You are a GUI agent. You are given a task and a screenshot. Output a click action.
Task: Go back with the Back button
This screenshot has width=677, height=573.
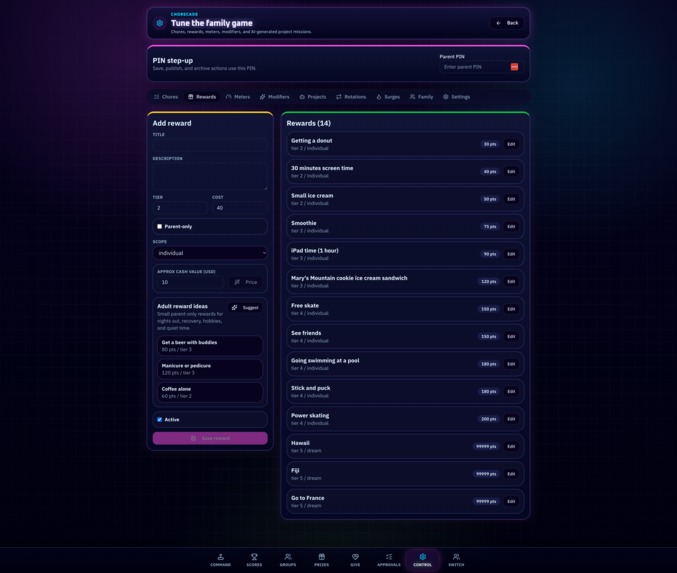click(x=507, y=23)
